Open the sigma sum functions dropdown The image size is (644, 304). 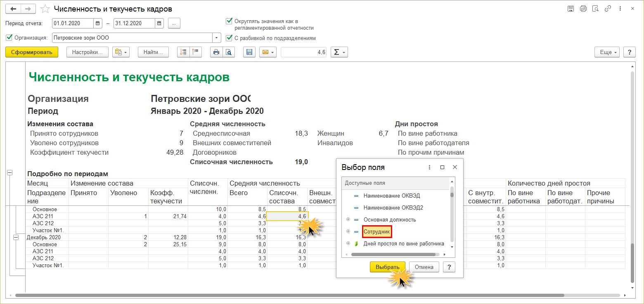[339, 52]
